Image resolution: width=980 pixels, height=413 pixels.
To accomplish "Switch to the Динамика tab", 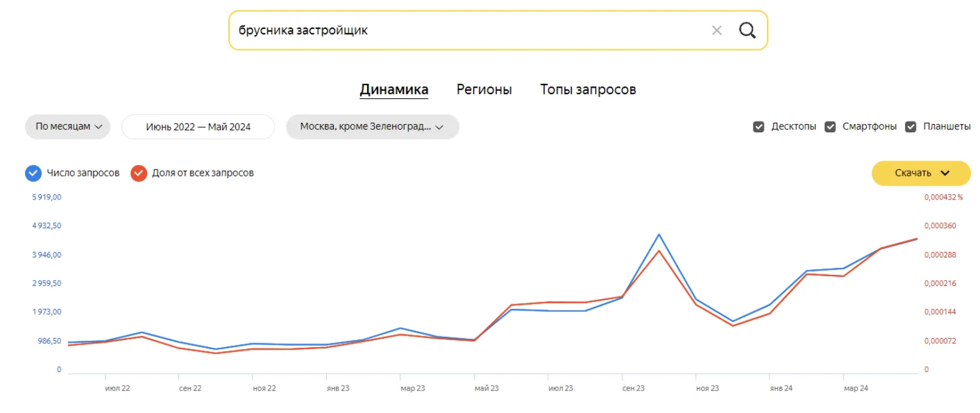I will (393, 90).
